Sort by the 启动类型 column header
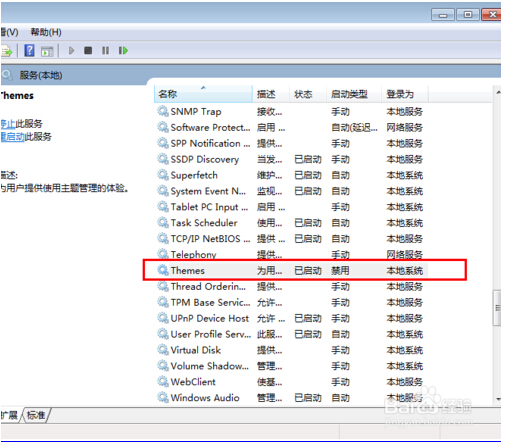The image size is (505, 443). [x=353, y=94]
